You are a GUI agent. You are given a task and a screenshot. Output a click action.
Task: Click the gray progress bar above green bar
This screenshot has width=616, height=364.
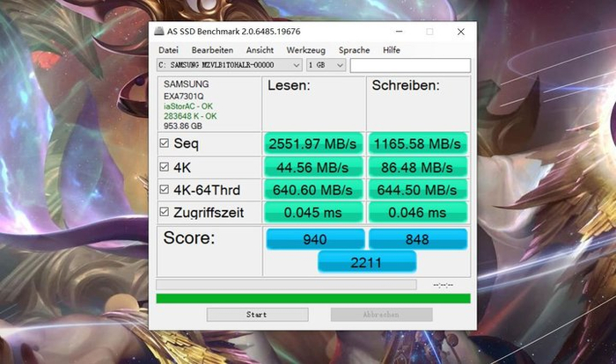[286, 284]
